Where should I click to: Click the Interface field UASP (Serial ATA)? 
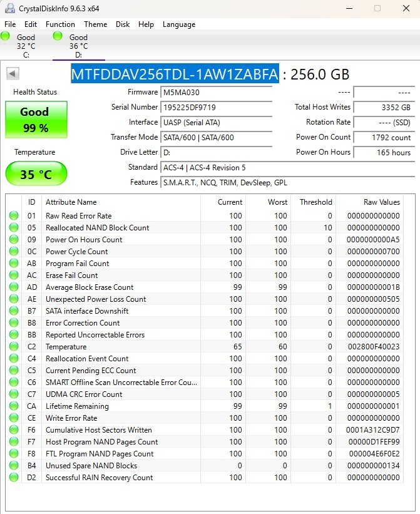click(217, 123)
